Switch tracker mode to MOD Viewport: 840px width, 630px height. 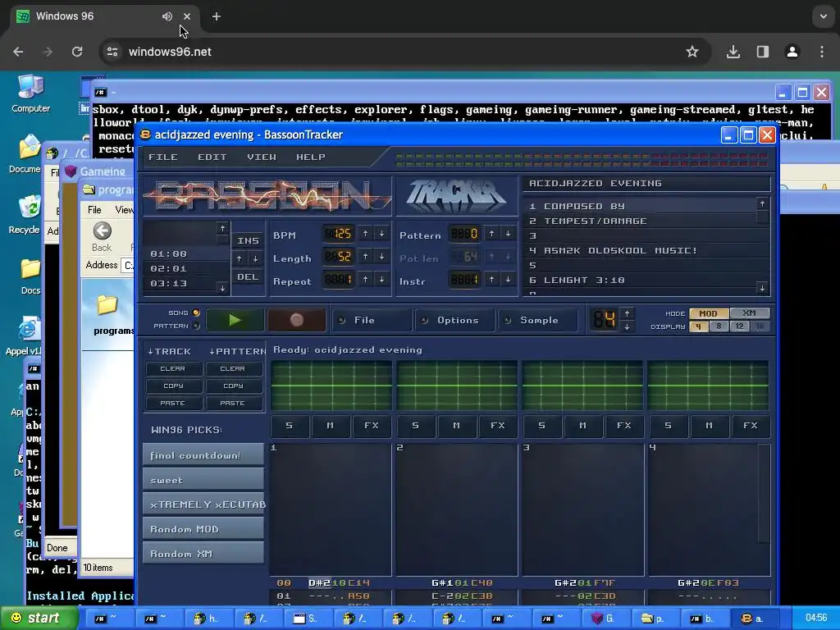point(708,313)
